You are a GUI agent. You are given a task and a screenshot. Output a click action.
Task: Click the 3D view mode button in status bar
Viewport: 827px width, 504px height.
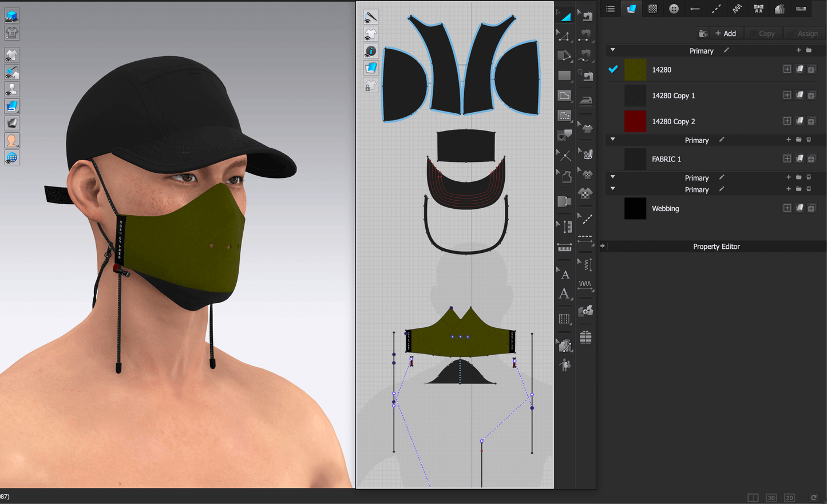[771, 498]
